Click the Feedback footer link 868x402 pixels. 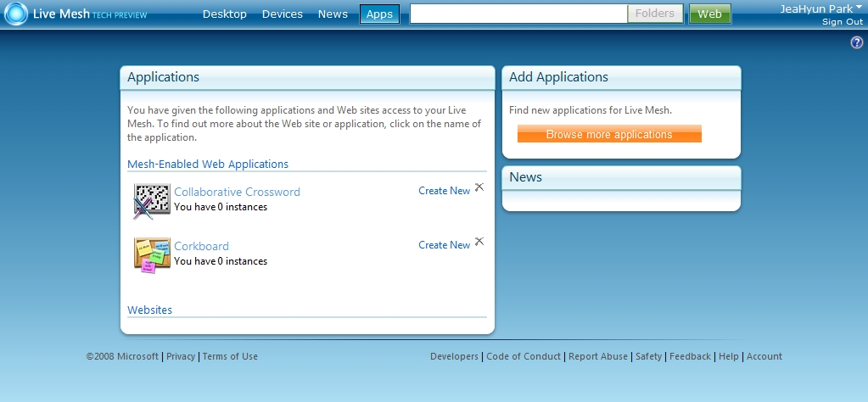(690, 357)
